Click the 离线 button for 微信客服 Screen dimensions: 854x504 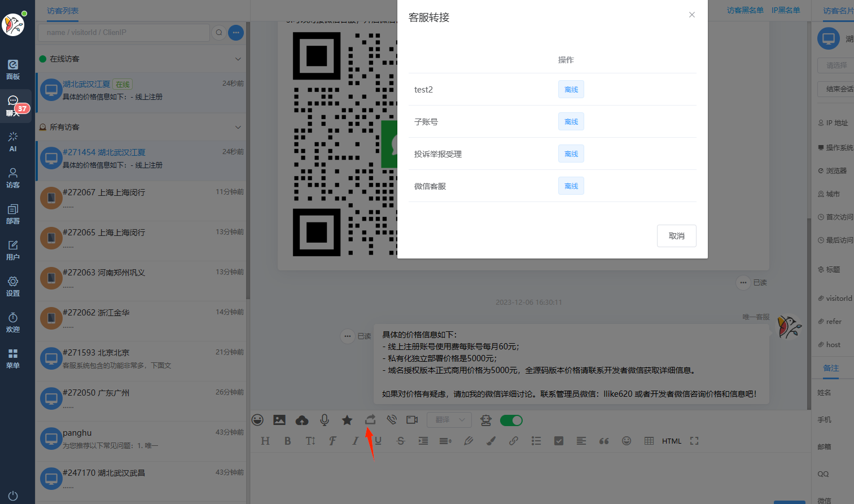(571, 186)
